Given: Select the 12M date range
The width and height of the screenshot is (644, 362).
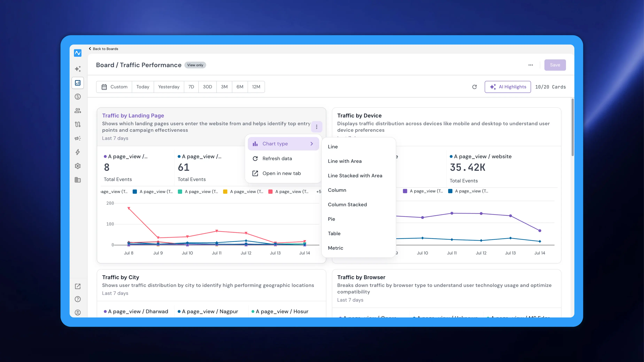Looking at the screenshot, I should pos(256,87).
